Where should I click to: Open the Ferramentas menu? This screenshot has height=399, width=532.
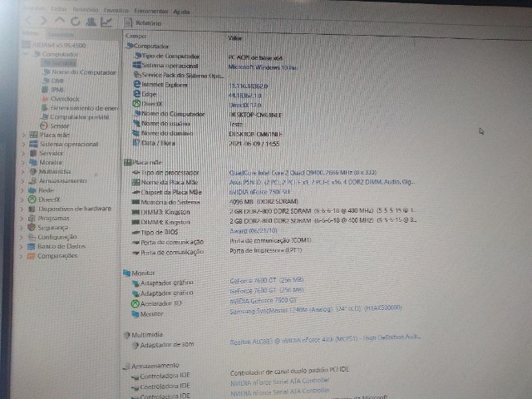pos(151,11)
